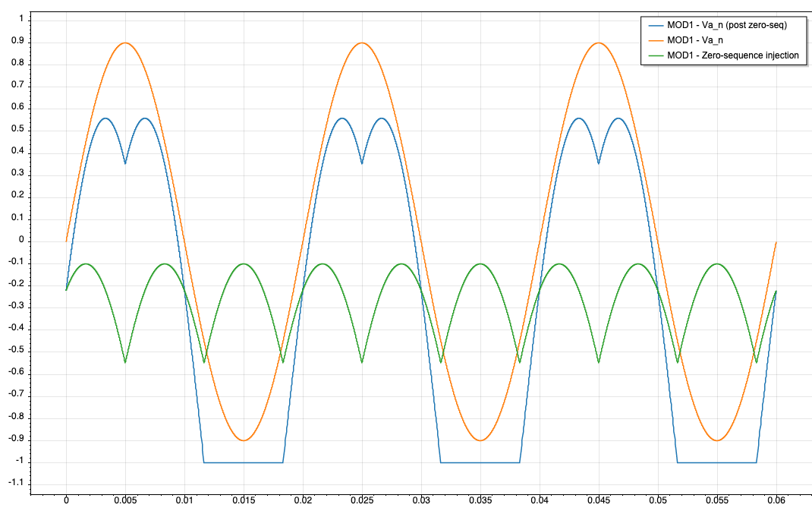Click the y-axis tick label -1.1

pos(15,484)
